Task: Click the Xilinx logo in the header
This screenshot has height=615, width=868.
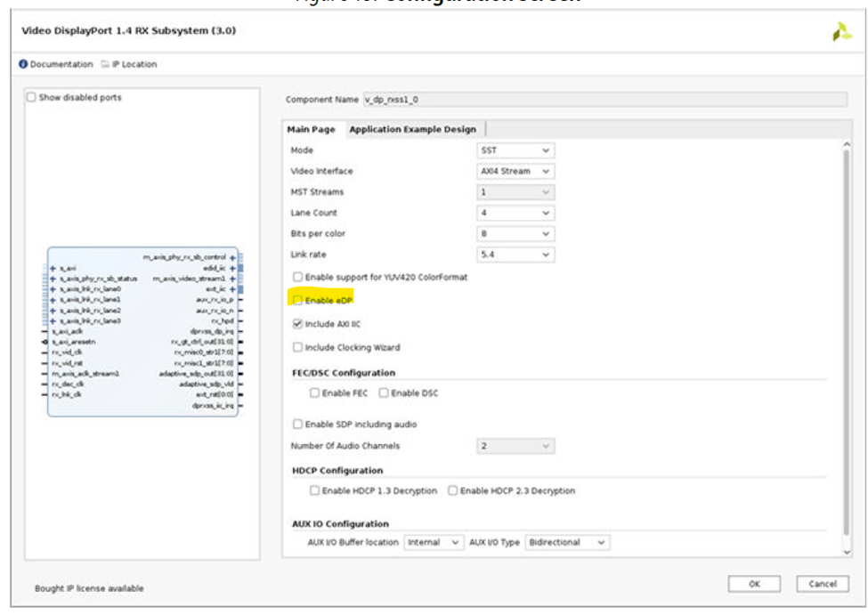Action: pos(840,32)
